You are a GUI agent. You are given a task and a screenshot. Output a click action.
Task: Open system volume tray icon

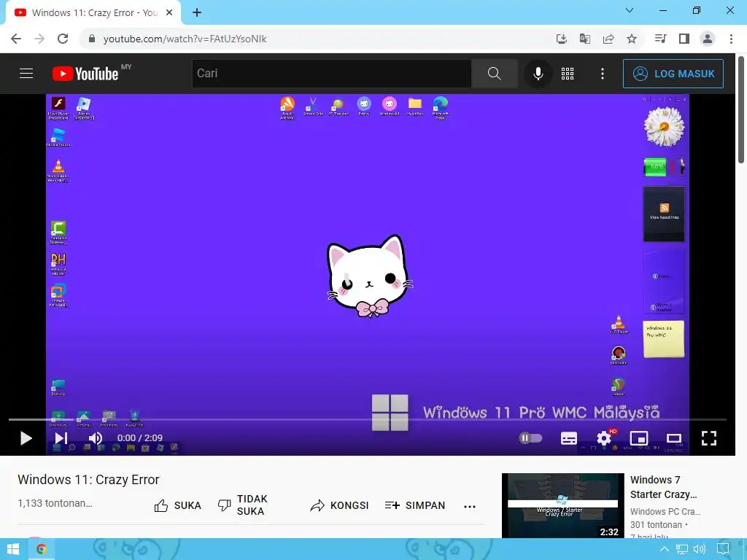point(700,550)
